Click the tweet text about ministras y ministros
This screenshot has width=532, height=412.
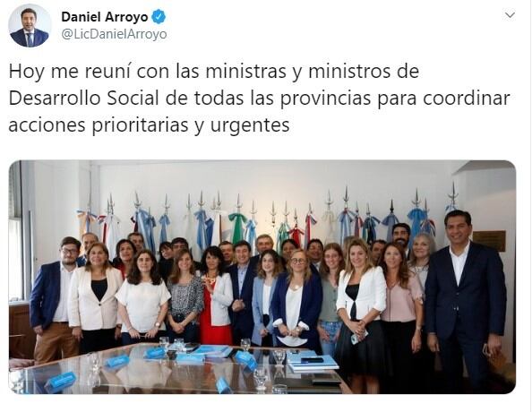259,99
